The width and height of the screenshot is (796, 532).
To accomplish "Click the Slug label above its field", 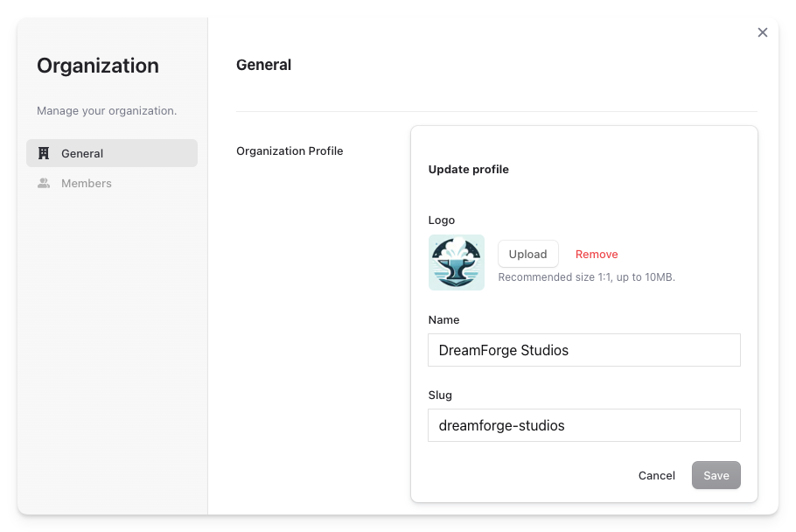I will tap(440, 395).
